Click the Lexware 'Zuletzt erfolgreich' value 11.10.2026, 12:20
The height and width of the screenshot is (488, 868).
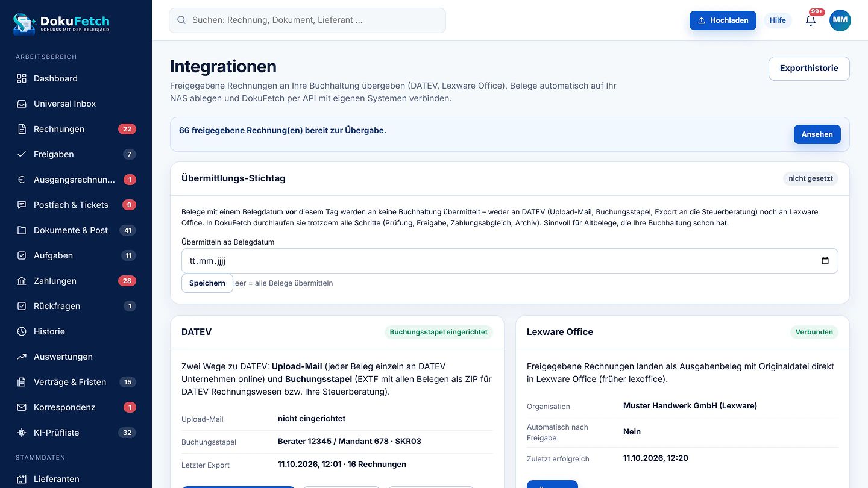tap(656, 458)
